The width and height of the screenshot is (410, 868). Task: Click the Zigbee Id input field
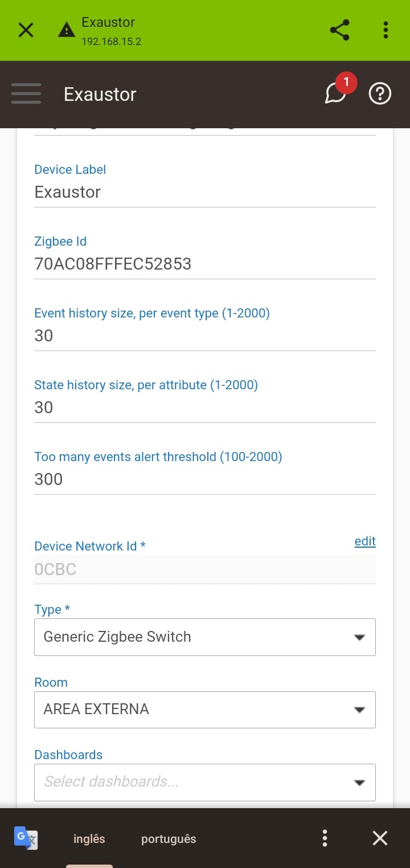(205, 264)
